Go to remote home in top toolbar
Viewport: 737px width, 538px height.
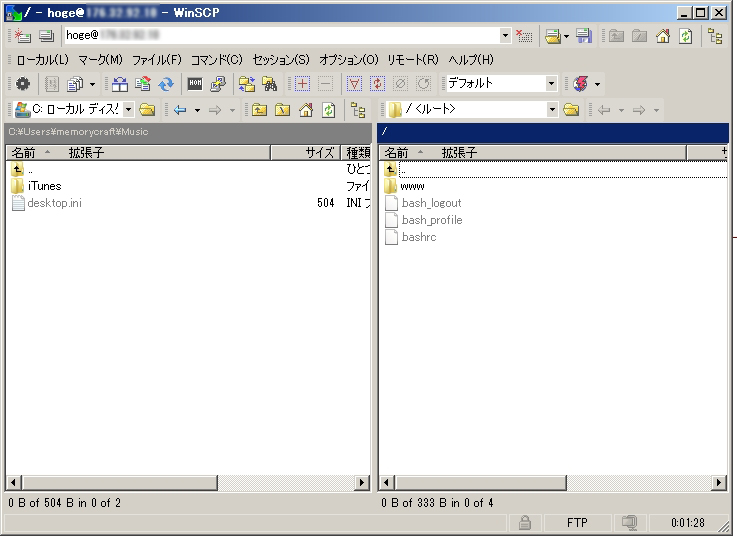663,36
